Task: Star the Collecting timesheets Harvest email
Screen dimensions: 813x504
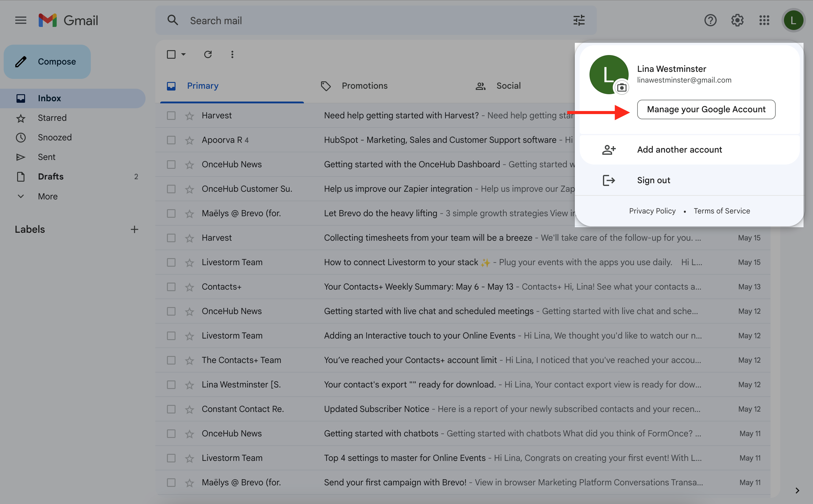Action: coord(190,238)
